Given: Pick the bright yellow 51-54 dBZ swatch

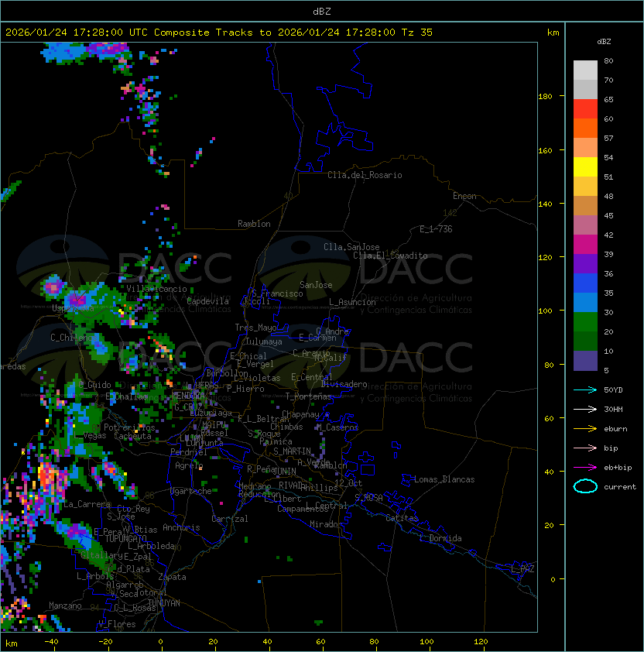Looking at the screenshot, I should point(585,167).
